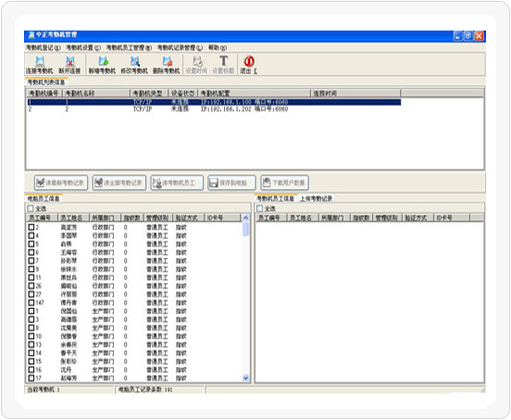Select the 考勤机列表信息 tab

pos(46,82)
